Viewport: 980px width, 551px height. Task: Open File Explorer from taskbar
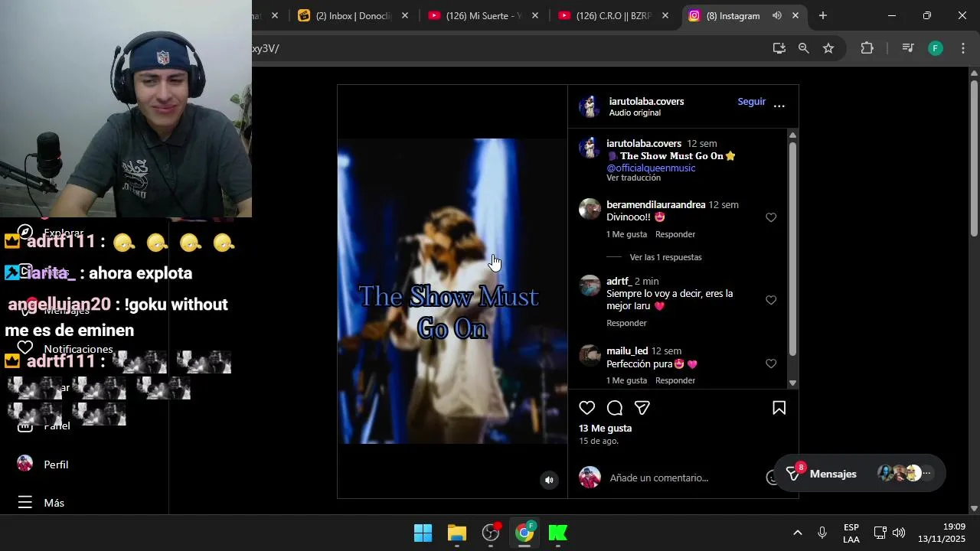tap(457, 533)
